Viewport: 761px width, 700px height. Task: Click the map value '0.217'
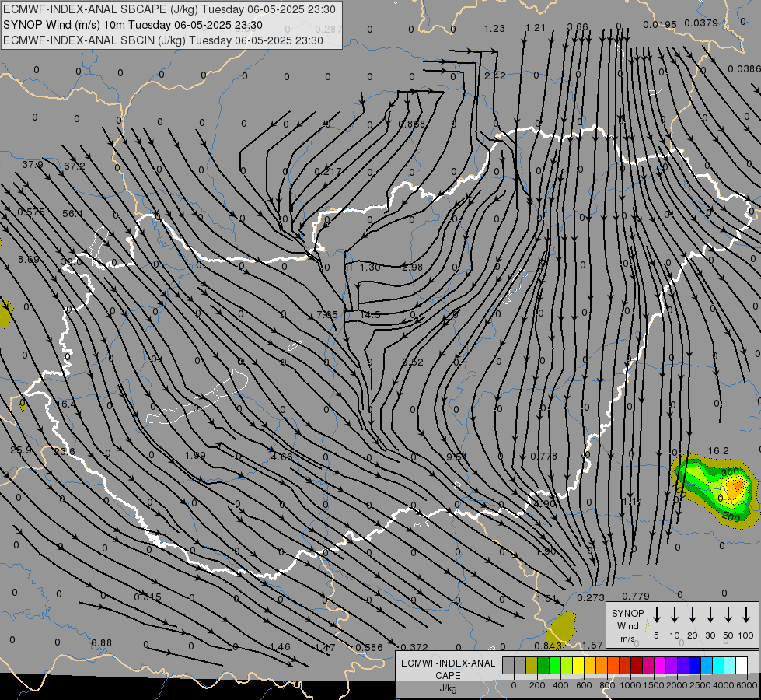pos(327,171)
